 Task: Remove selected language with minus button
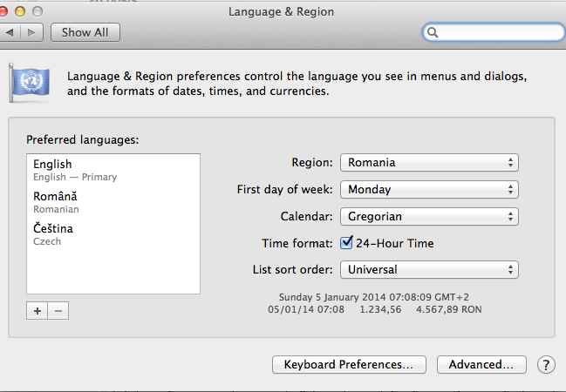[x=58, y=310]
